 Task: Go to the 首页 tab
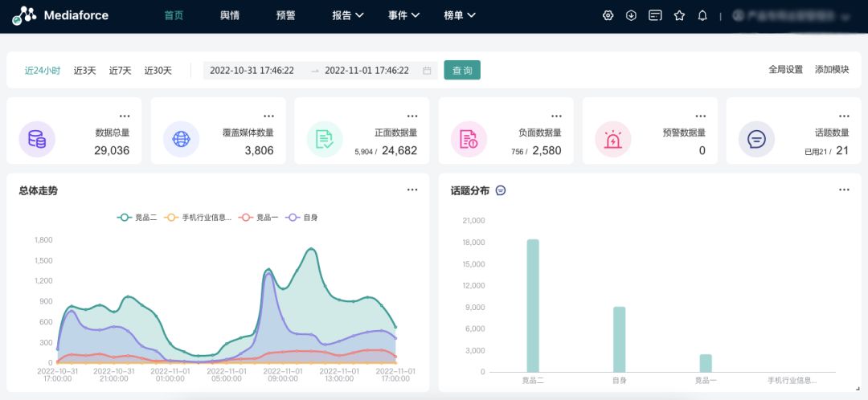174,15
